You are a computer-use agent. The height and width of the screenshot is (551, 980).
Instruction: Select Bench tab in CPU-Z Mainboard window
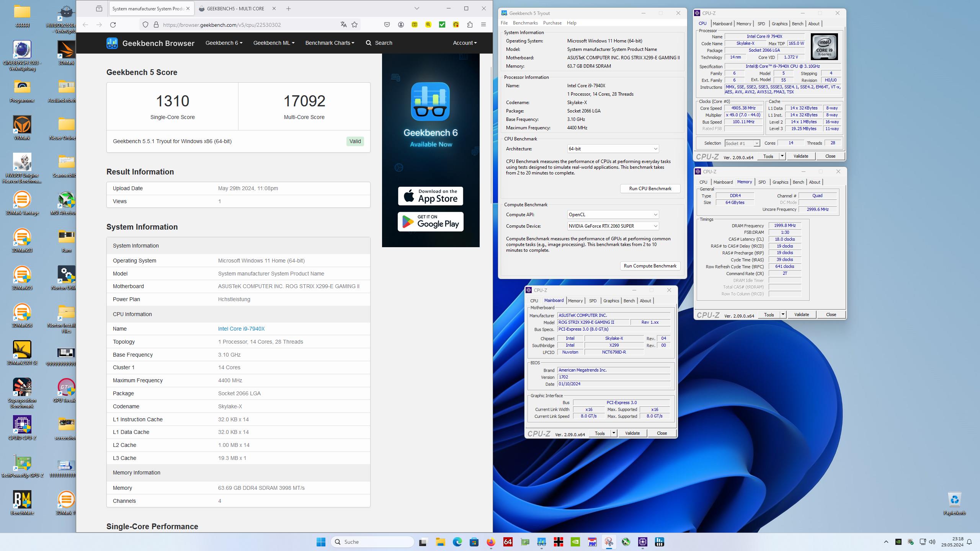point(629,301)
